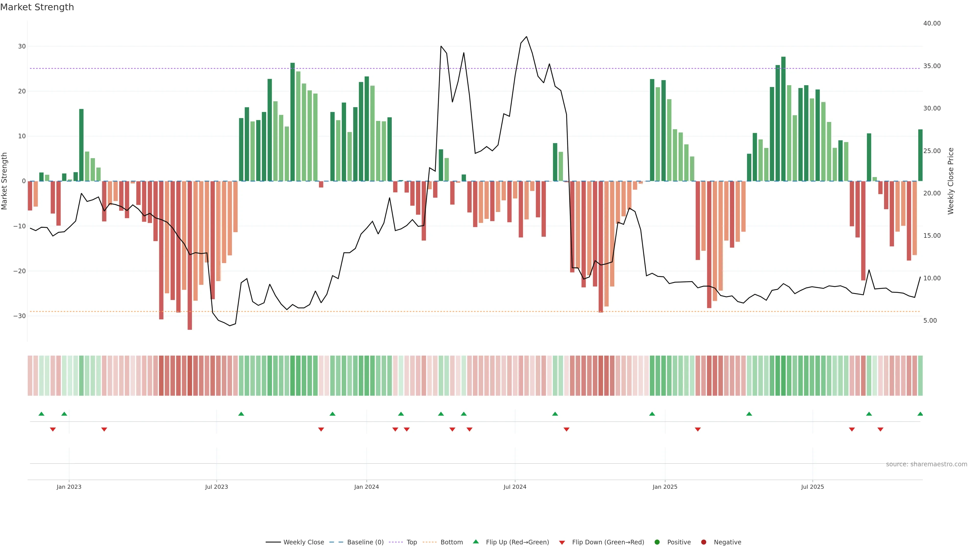Toggle Baseline (0) legend entry
The height and width of the screenshot is (551, 980).
pos(365,542)
